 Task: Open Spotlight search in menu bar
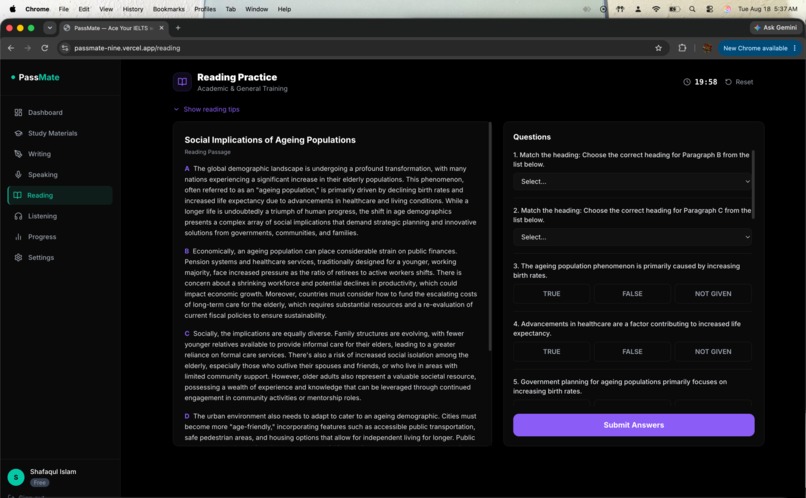[692, 9]
